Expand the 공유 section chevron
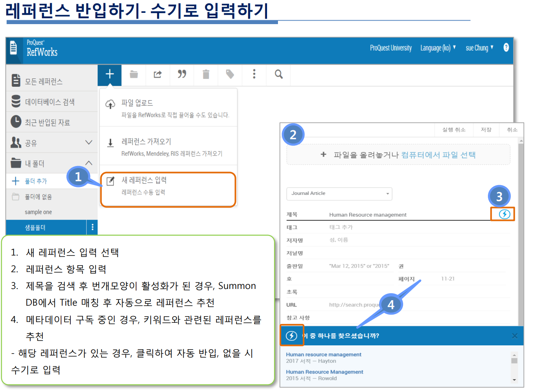This screenshot has height=392, width=533. (89, 142)
